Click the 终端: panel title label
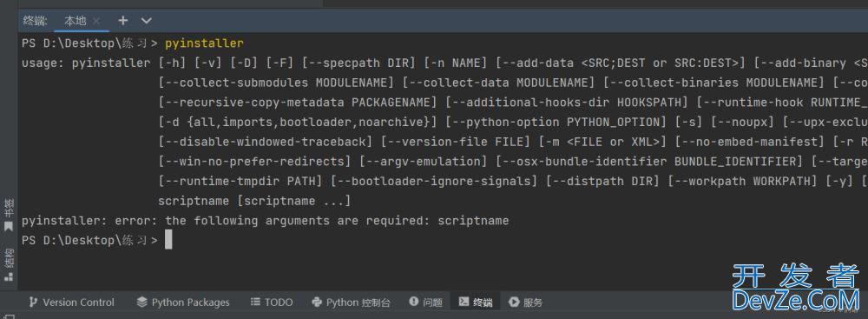 [x=36, y=21]
